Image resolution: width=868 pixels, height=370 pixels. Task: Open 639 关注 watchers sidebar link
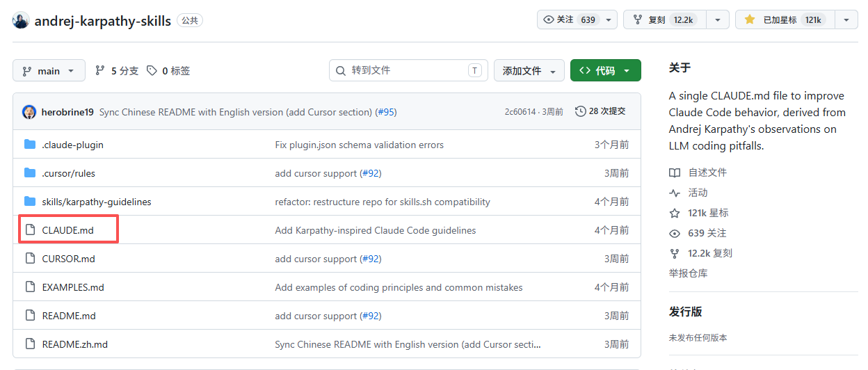707,233
